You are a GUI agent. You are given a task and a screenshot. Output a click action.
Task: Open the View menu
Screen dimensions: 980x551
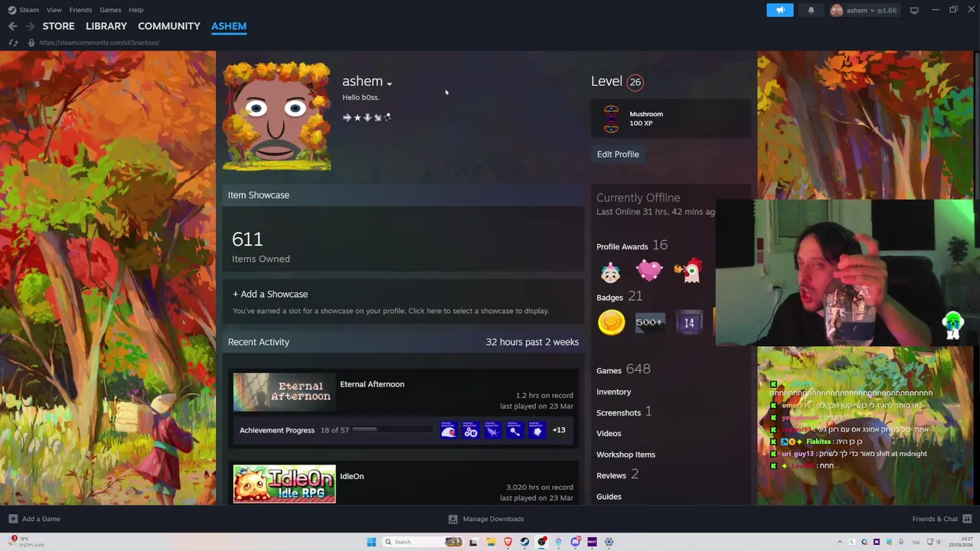[54, 10]
